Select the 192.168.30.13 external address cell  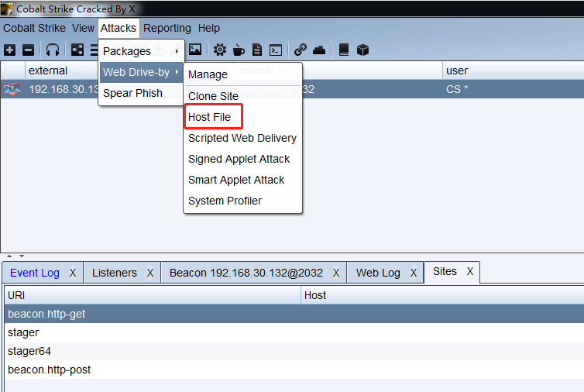(x=64, y=89)
